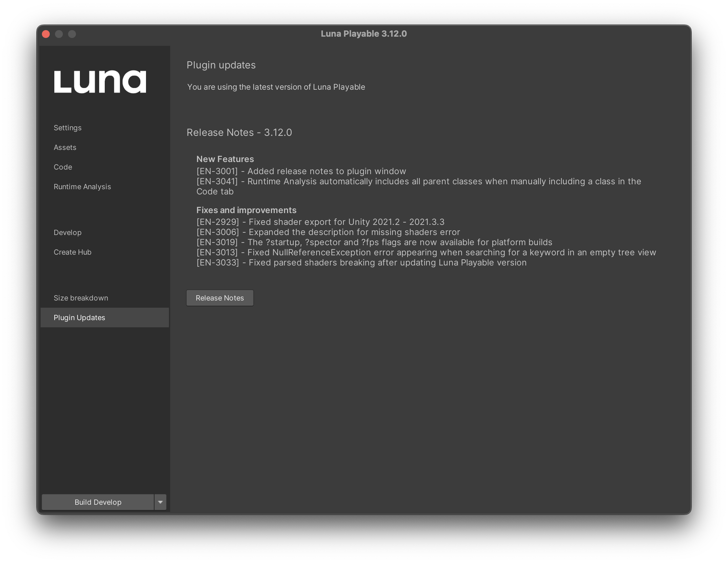
Task: Show the Size breakdown page
Action: point(104,298)
